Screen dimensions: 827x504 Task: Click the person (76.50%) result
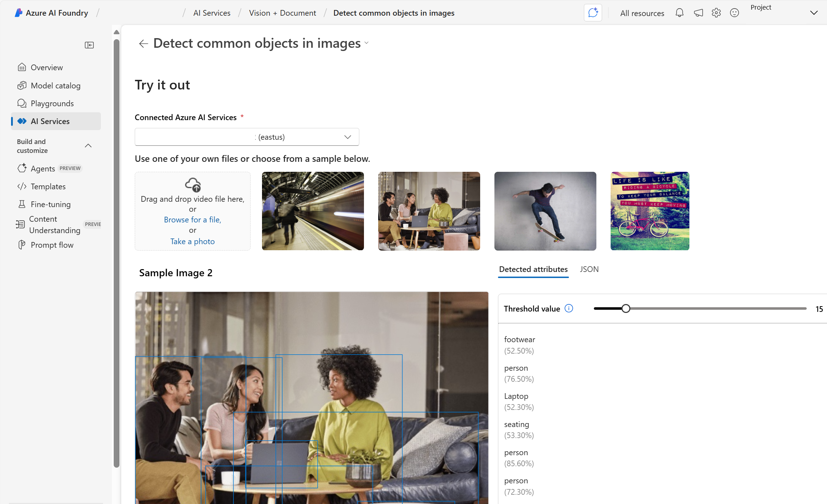click(x=519, y=373)
